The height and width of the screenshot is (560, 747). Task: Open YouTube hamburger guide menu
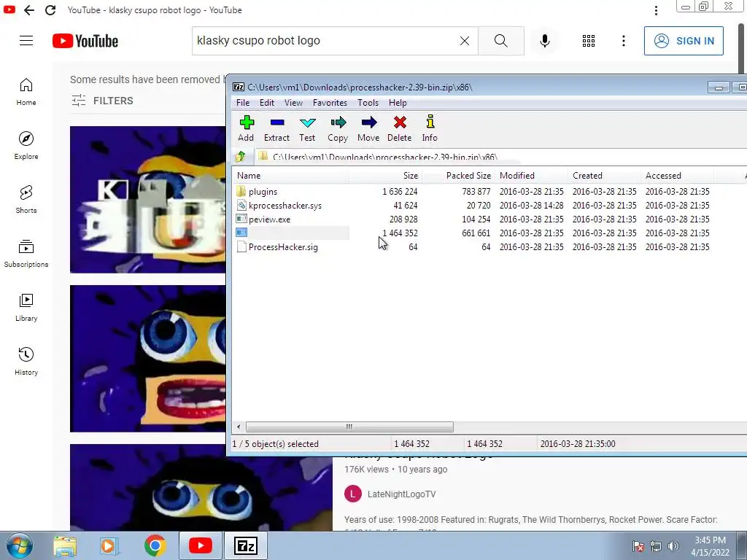click(x=26, y=41)
